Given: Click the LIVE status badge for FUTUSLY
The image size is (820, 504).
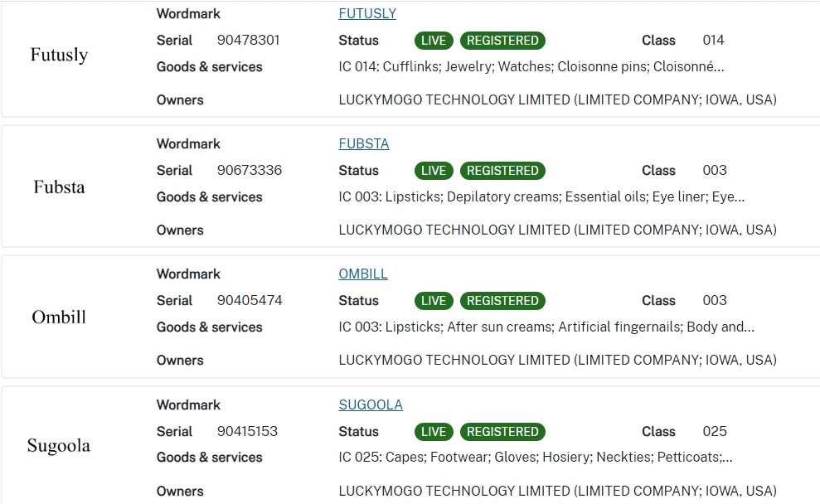Looking at the screenshot, I should point(433,40).
